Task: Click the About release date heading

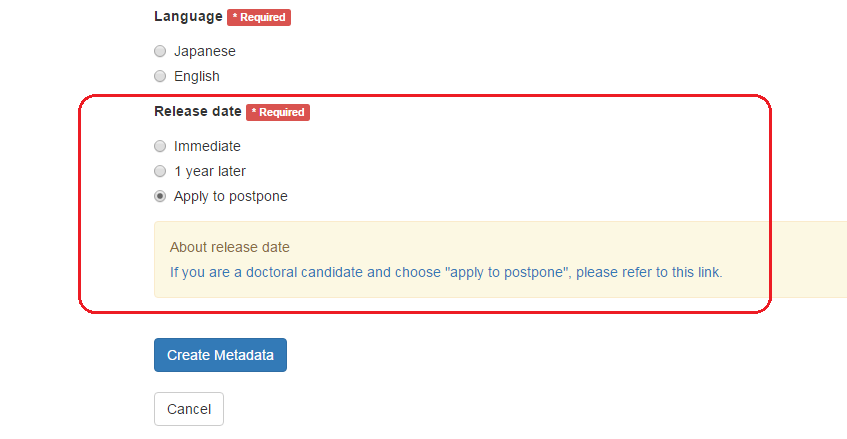Action: click(x=229, y=247)
